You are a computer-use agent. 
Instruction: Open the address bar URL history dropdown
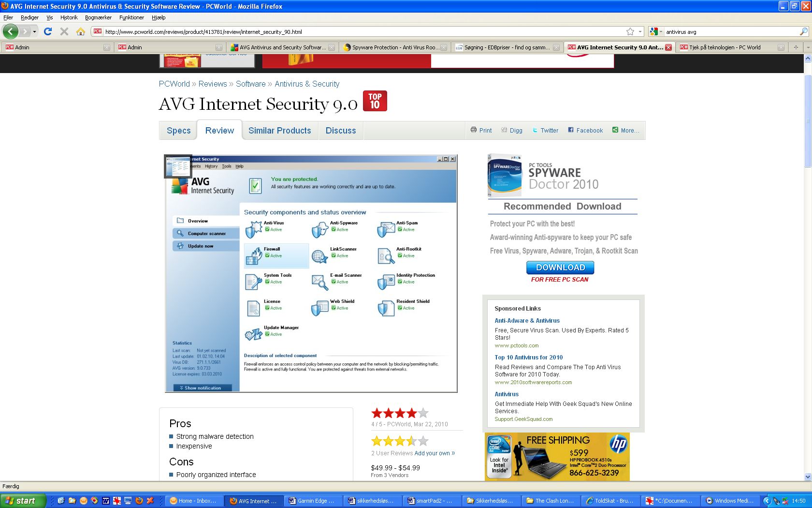[x=640, y=31]
